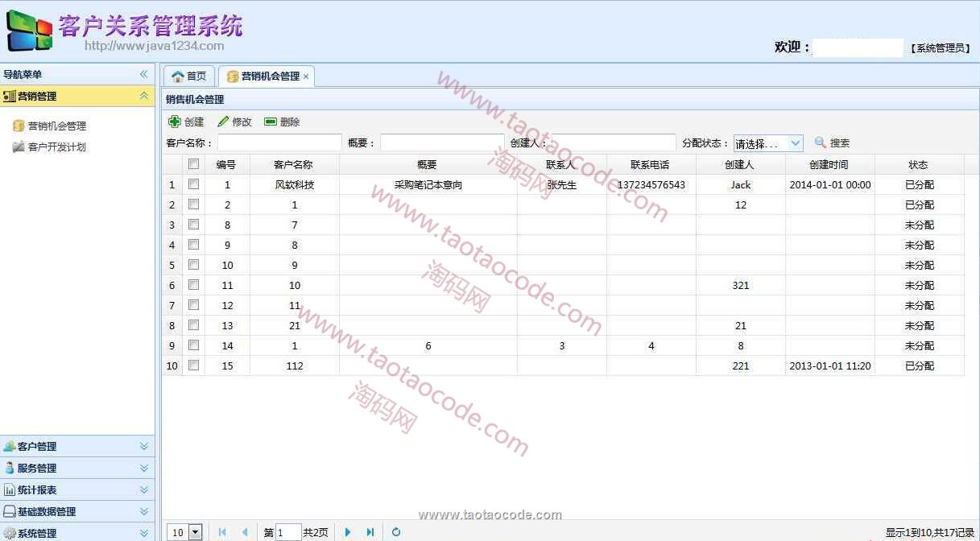Image resolution: width=980 pixels, height=541 pixels.
Task: Open 客户开发计划 in navigation tree
Action: click(x=56, y=147)
